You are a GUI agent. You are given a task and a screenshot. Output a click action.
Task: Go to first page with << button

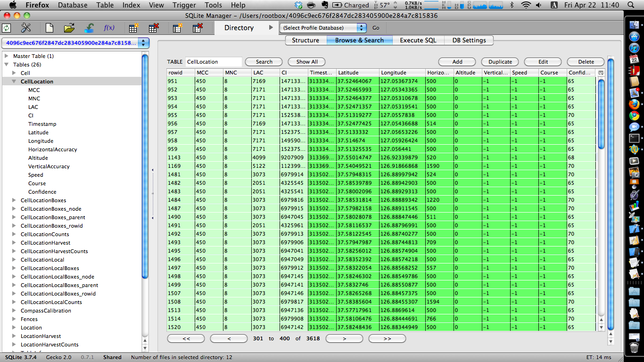pos(186,338)
